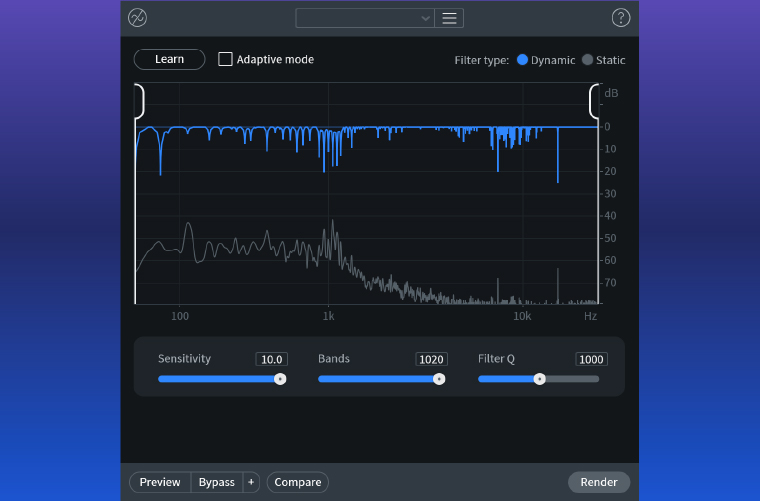Click the Filter Q value field 1000
760x501 pixels.
(x=591, y=359)
